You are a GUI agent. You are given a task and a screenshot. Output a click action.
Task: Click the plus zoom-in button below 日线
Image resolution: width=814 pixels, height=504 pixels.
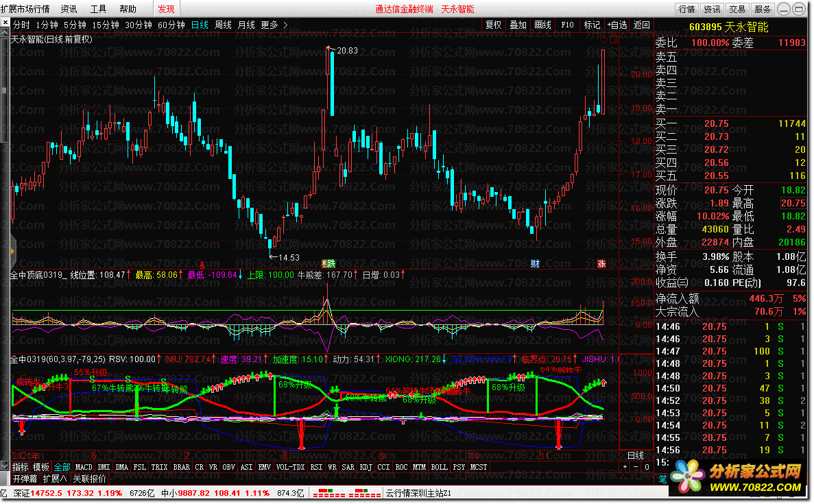point(625,467)
